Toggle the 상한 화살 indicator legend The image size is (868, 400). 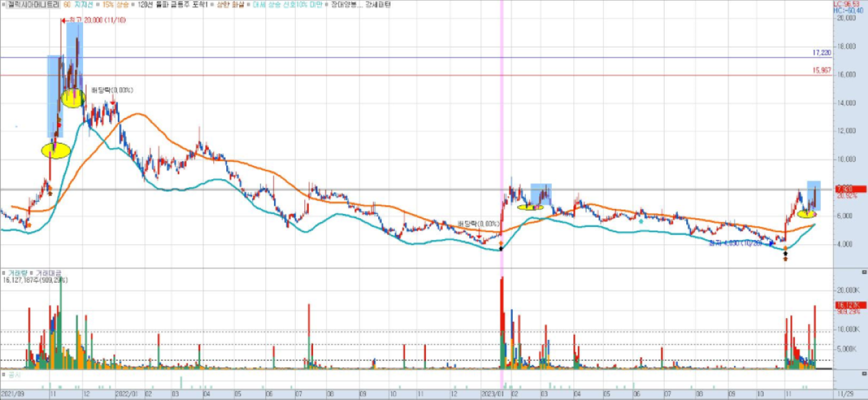230,4
